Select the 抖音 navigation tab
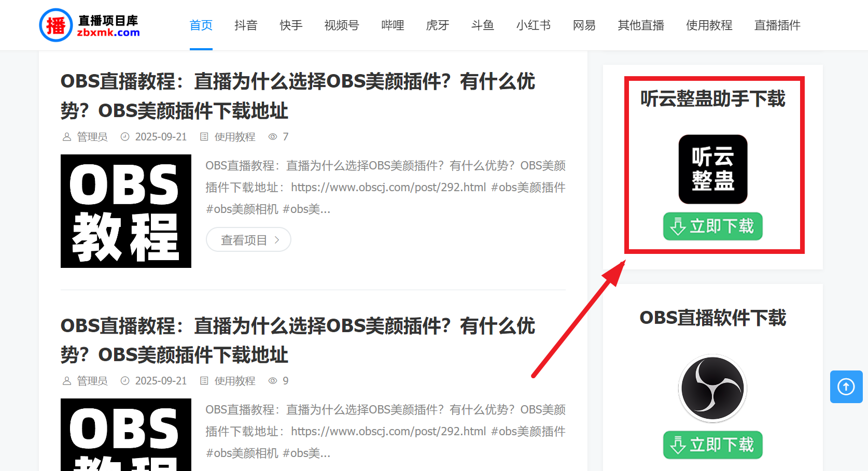 click(246, 24)
